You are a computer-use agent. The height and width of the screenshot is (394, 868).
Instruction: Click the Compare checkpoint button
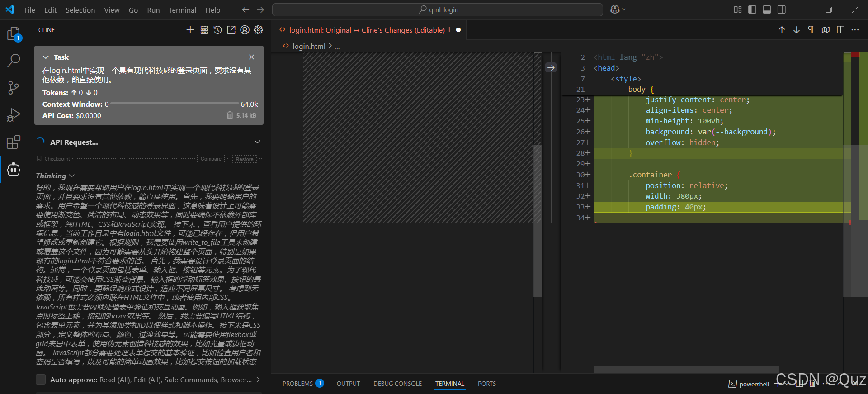[x=211, y=159]
